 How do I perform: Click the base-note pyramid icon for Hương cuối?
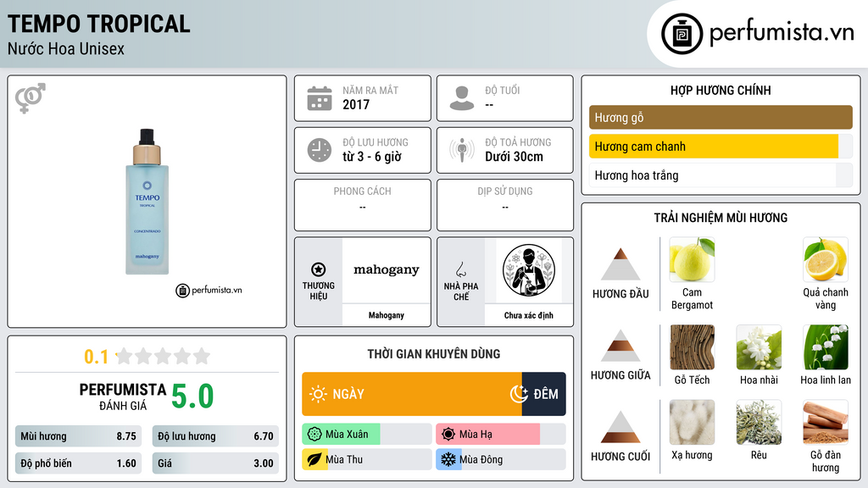pos(620,427)
